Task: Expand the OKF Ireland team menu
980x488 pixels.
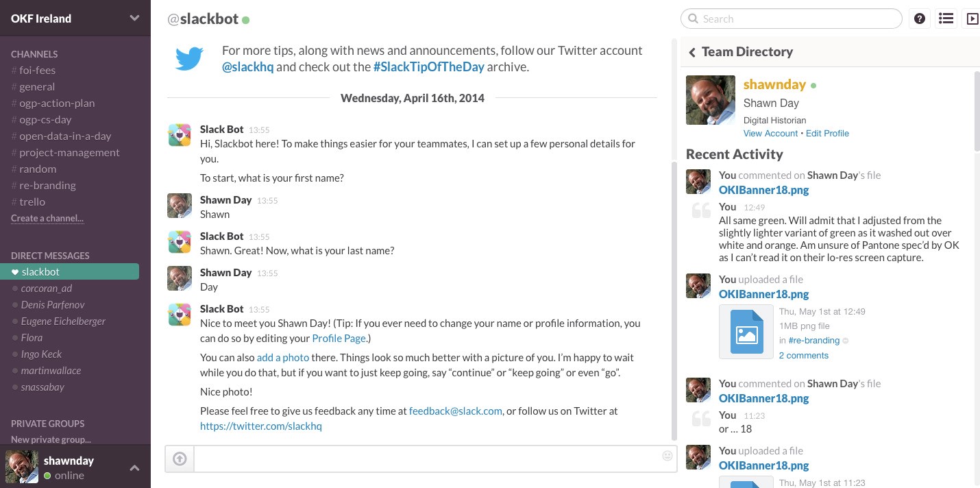Action: point(134,19)
